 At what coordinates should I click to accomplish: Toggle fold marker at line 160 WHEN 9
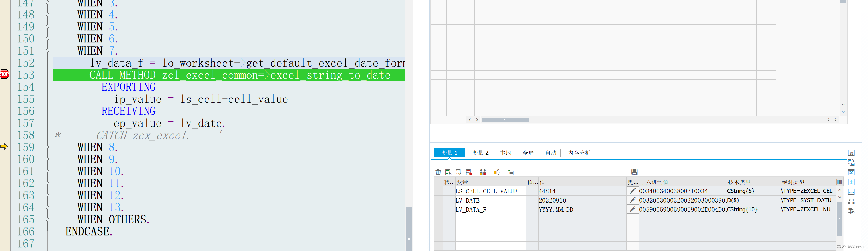pyautogui.click(x=48, y=159)
